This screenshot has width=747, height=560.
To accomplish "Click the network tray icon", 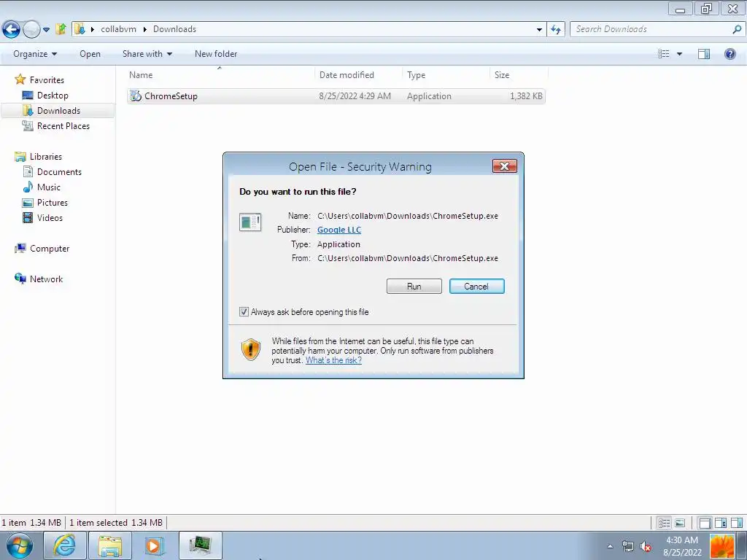I will click(628, 546).
